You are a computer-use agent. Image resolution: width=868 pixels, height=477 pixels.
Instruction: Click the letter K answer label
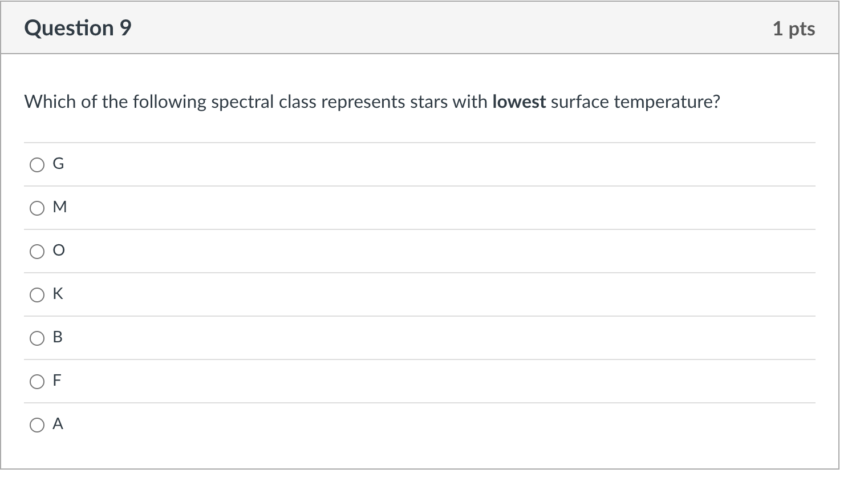pos(58,294)
